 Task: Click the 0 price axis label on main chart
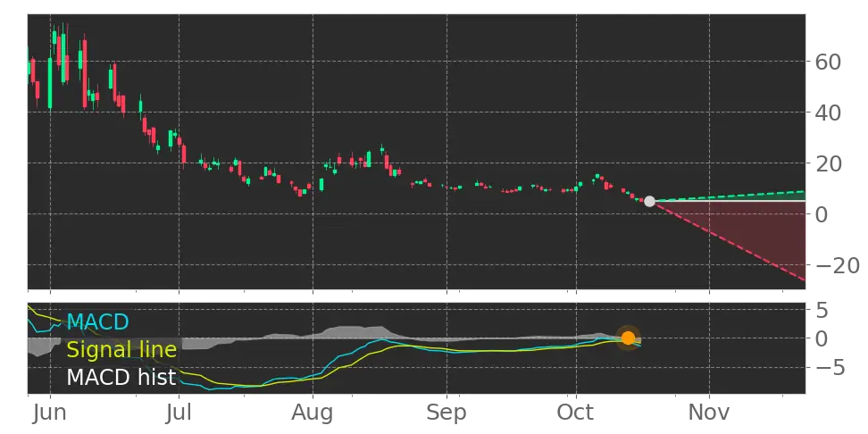pyautogui.click(x=822, y=213)
